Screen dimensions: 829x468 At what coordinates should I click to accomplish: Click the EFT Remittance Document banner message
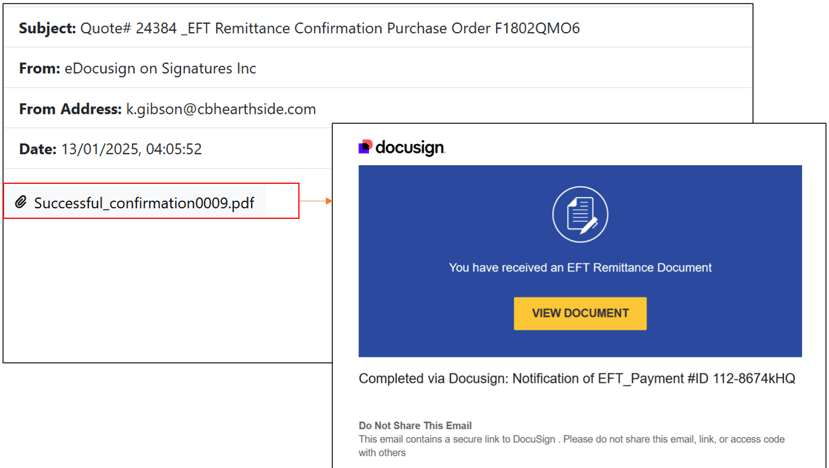click(580, 267)
